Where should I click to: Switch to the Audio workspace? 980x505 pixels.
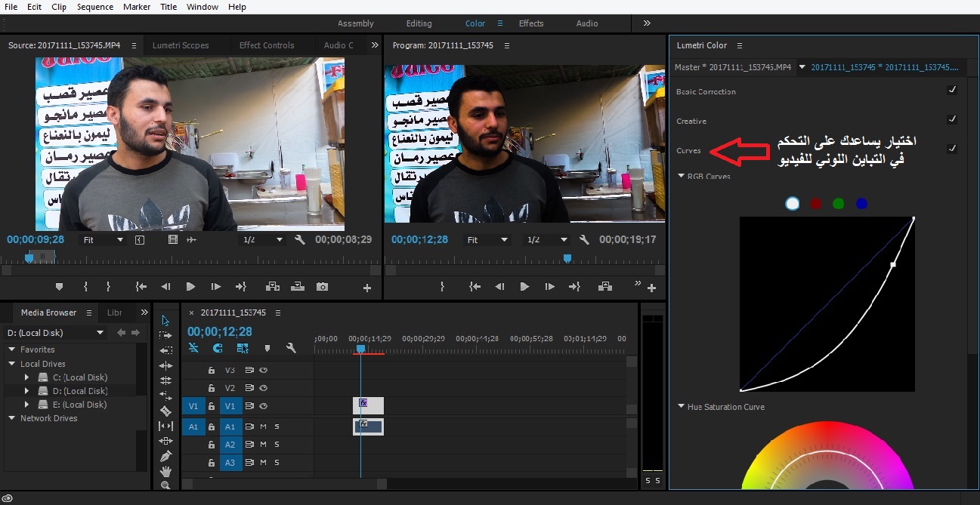(x=587, y=23)
